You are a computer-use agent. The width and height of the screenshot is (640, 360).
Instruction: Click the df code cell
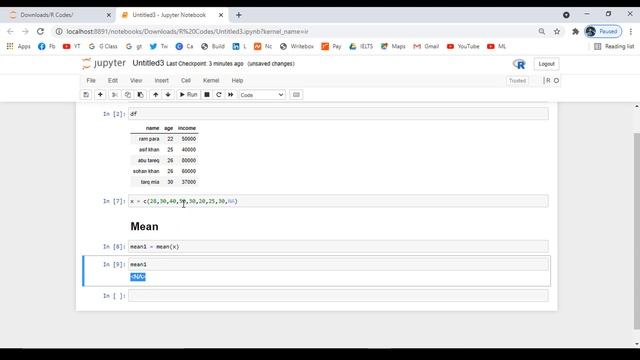338,113
